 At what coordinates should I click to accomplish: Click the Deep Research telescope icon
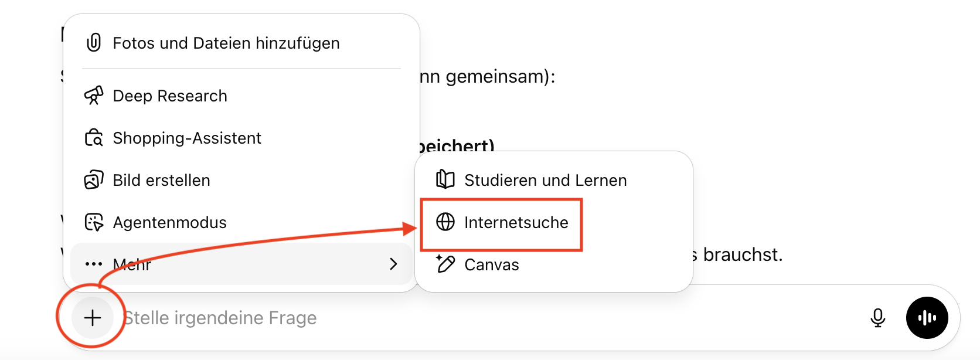click(x=94, y=96)
